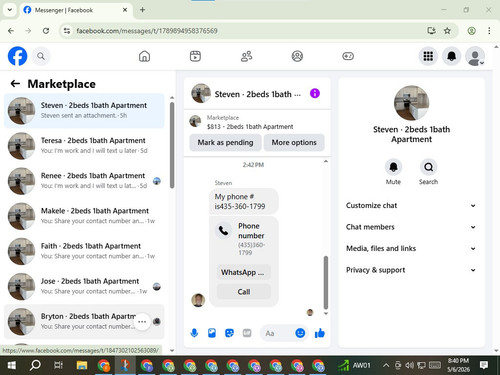The width and height of the screenshot is (500, 375).
Task: Open the Groups icon in top navigation
Action: point(297,56)
